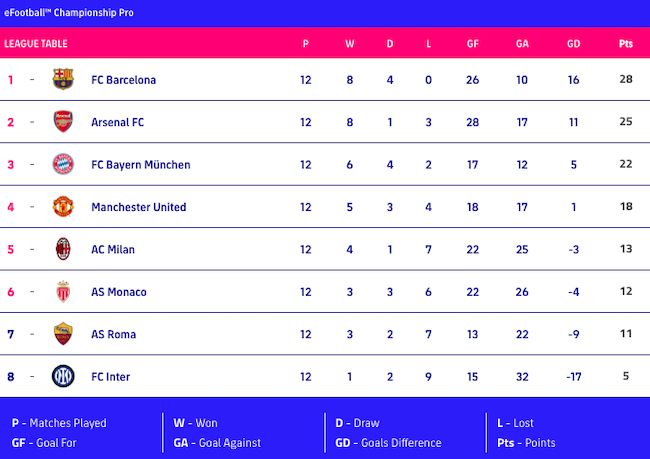Click the LEAGUE TABLE heading

[36, 44]
